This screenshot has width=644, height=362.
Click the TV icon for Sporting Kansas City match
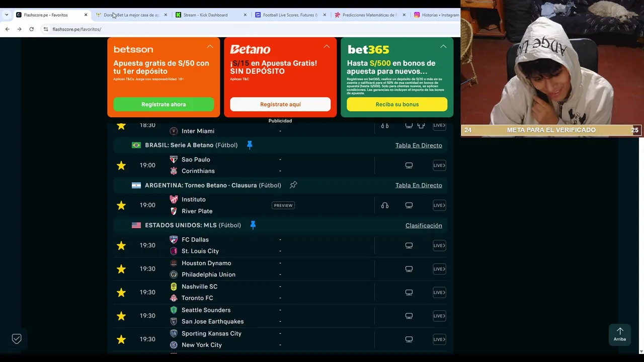click(409, 339)
